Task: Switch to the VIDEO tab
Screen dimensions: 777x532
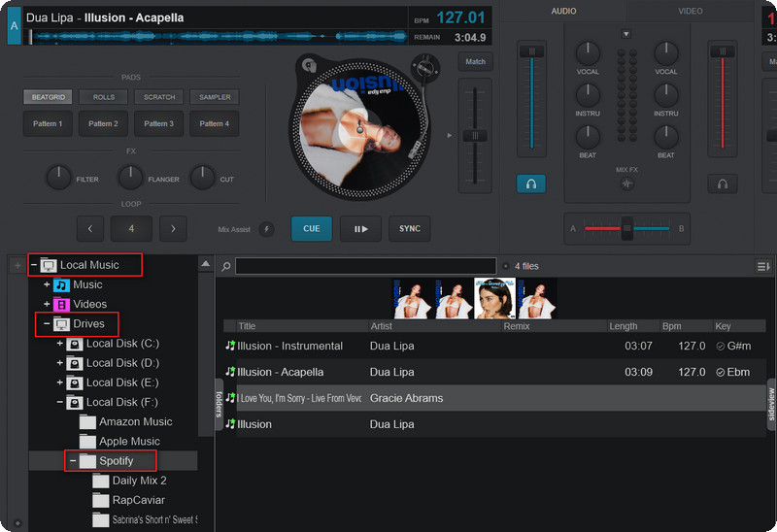Action: [x=690, y=11]
